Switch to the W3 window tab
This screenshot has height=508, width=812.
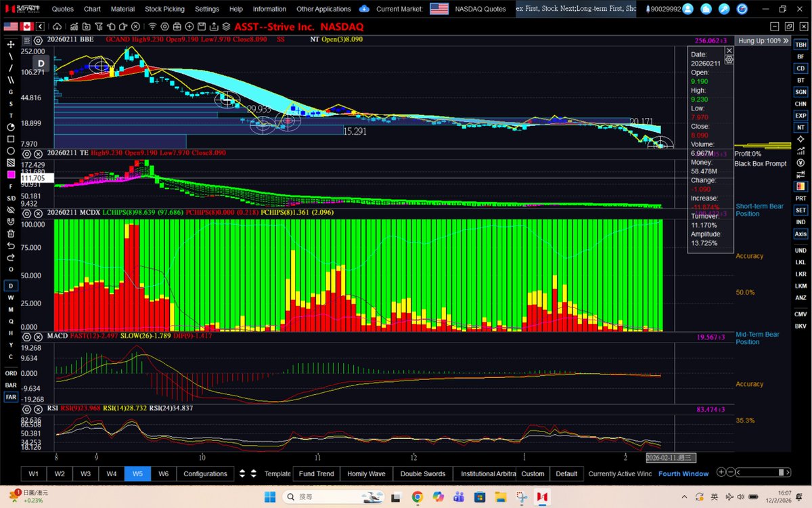(x=85, y=473)
